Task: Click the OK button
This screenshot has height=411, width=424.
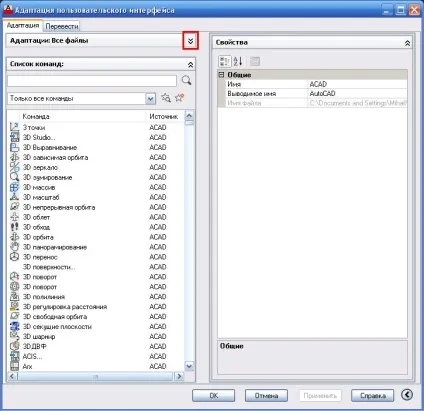Action: coord(213,396)
